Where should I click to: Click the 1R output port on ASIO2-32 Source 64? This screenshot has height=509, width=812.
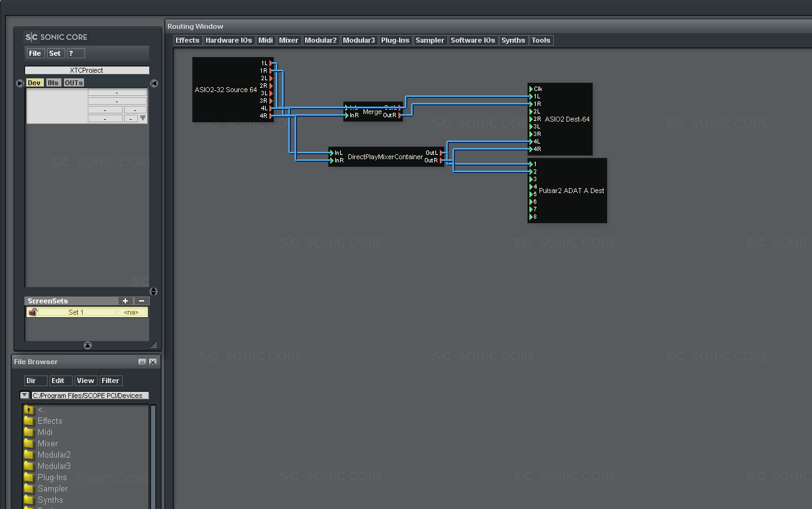271,71
